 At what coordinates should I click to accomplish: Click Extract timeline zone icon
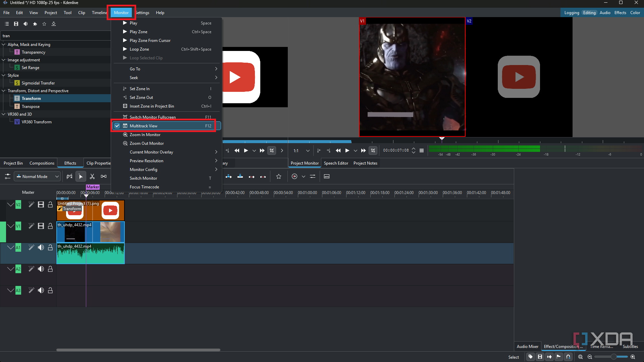252,176
